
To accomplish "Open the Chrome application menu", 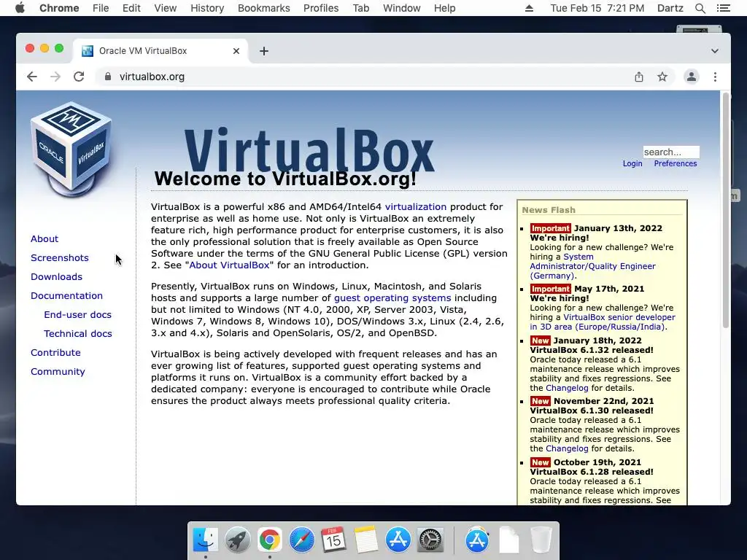I will (59, 8).
